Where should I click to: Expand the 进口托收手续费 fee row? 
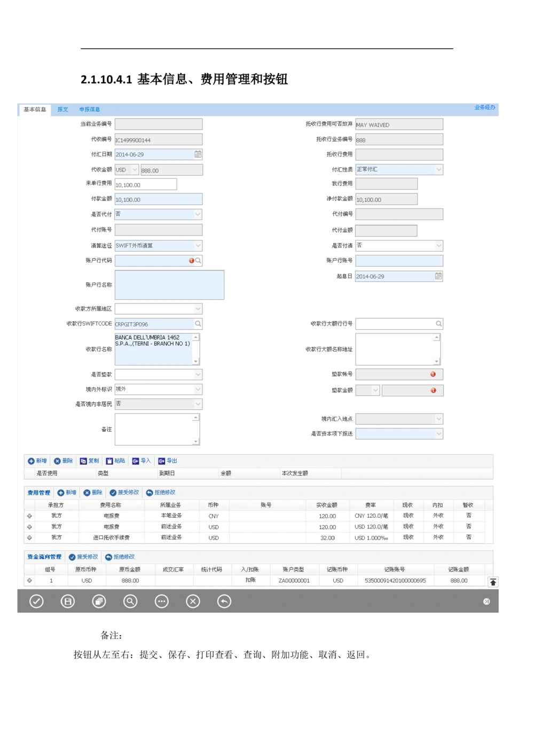[29, 537]
